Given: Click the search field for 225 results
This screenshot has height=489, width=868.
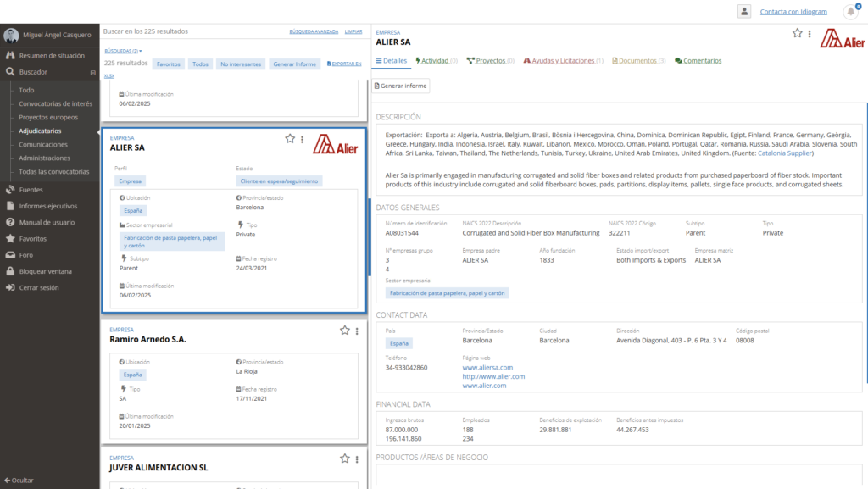Looking at the screenshot, I should [194, 31].
